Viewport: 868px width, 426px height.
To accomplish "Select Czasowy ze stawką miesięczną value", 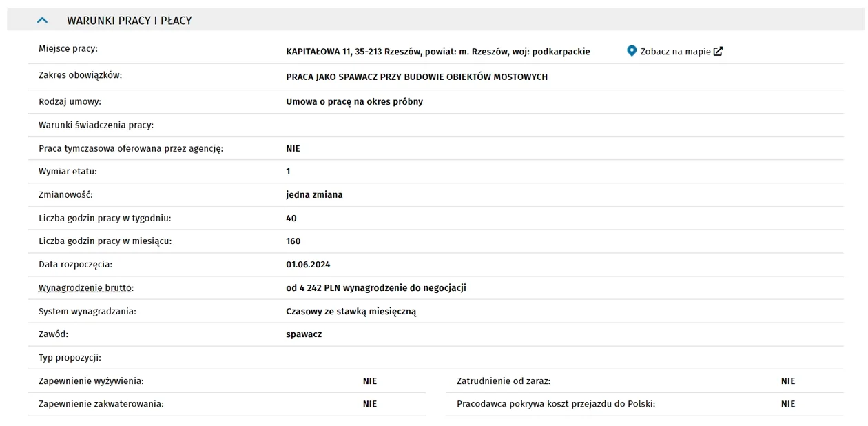I will [351, 312].
